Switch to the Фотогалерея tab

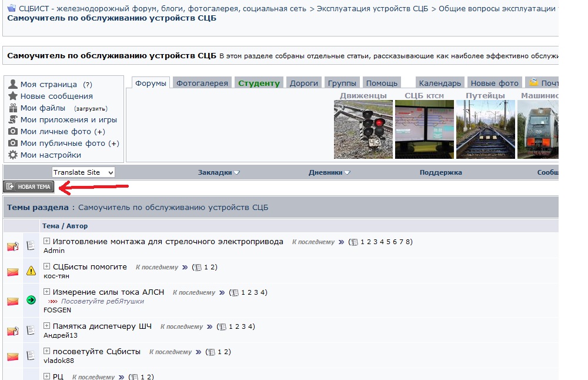point(202,83)
